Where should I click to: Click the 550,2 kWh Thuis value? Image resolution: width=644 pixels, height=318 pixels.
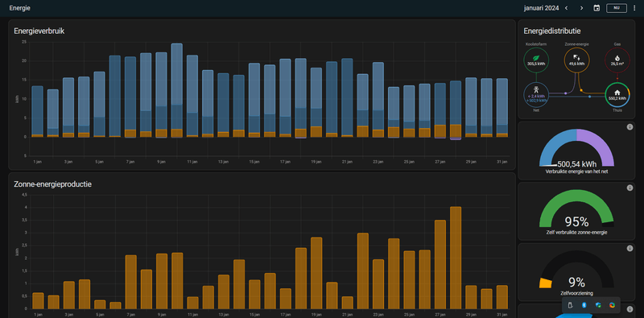coord(617,98)
